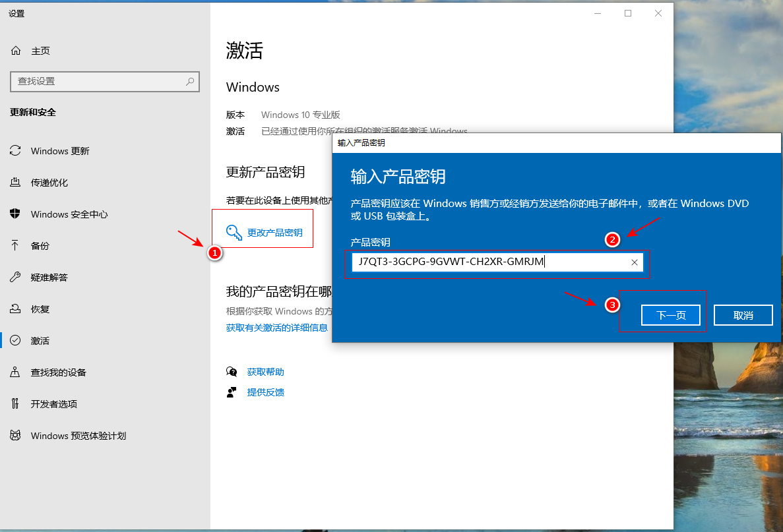Click the Activation (激活) checkmark circle icon
Image resolution: width=783 pixels, height=532 pixels.
[x=15, y=340]
